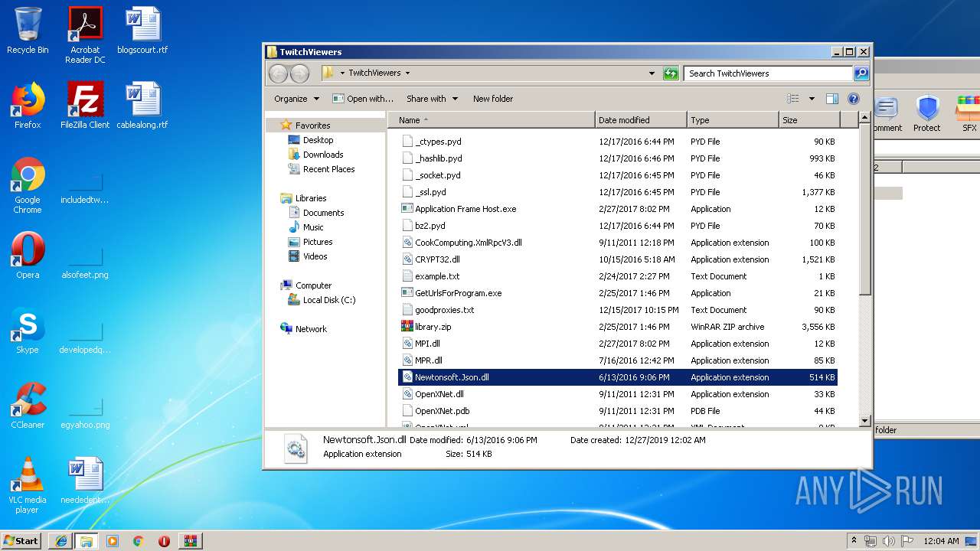Click the file list scroll down arrow
This screenshot has height=551, width=980.
(864, 420)
